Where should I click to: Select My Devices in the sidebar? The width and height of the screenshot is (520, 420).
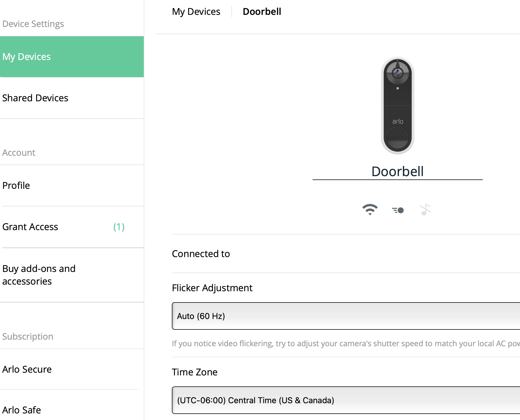point(72,57)
